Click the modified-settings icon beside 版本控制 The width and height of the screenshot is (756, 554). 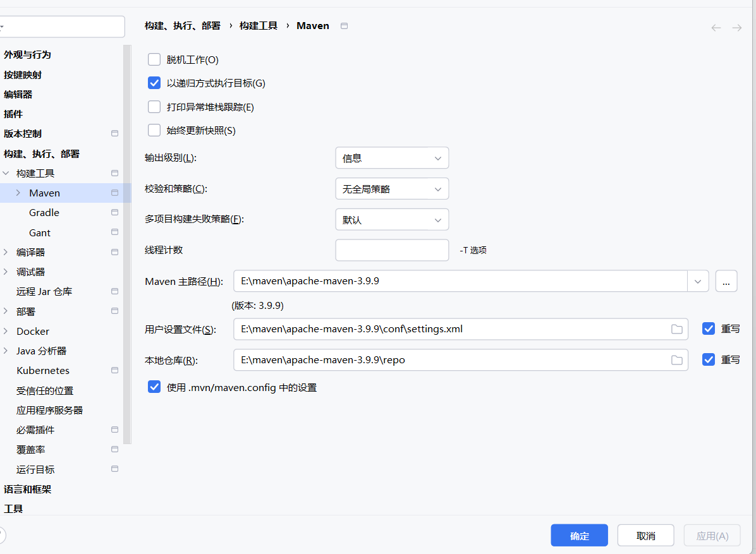coord(114,133)
